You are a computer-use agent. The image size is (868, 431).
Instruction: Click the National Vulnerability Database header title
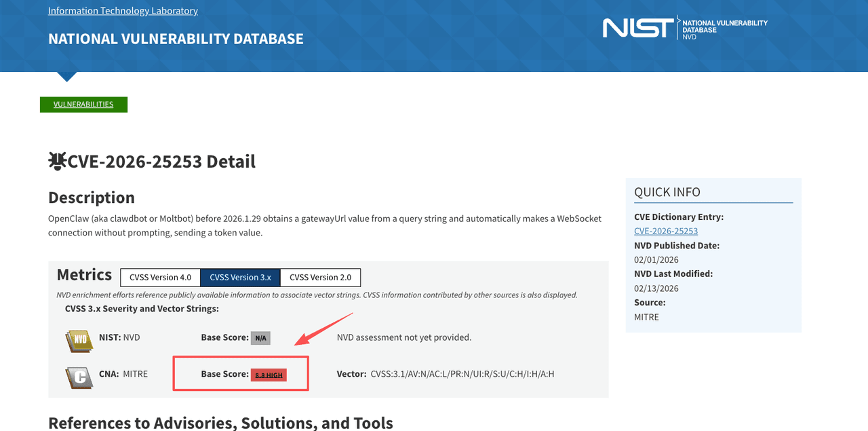point(176,39)
